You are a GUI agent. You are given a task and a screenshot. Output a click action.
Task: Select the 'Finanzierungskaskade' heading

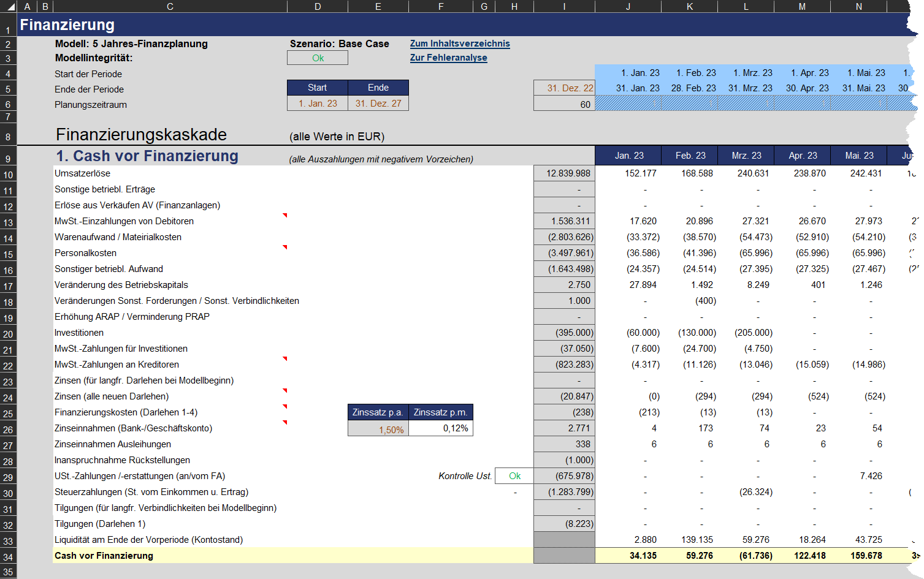(x=141, y=135)
